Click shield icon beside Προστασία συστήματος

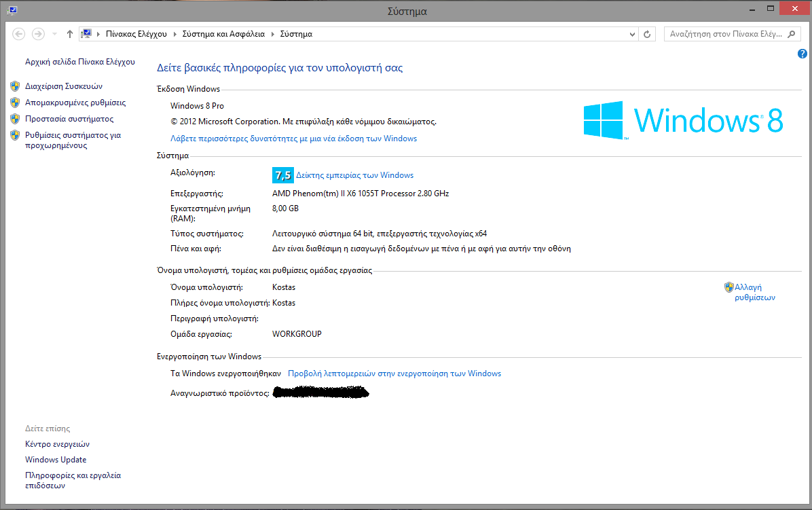click(x=15, y=119)
